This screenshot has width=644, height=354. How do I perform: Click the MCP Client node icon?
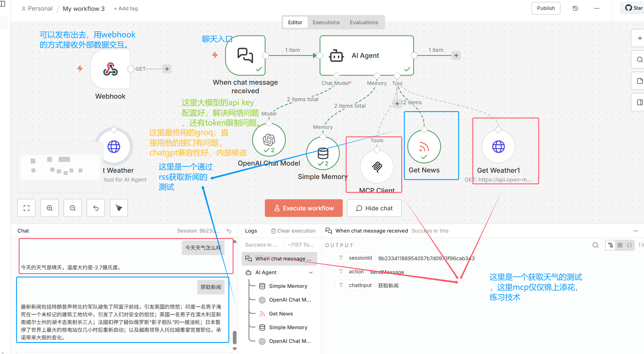coord(377,167)
